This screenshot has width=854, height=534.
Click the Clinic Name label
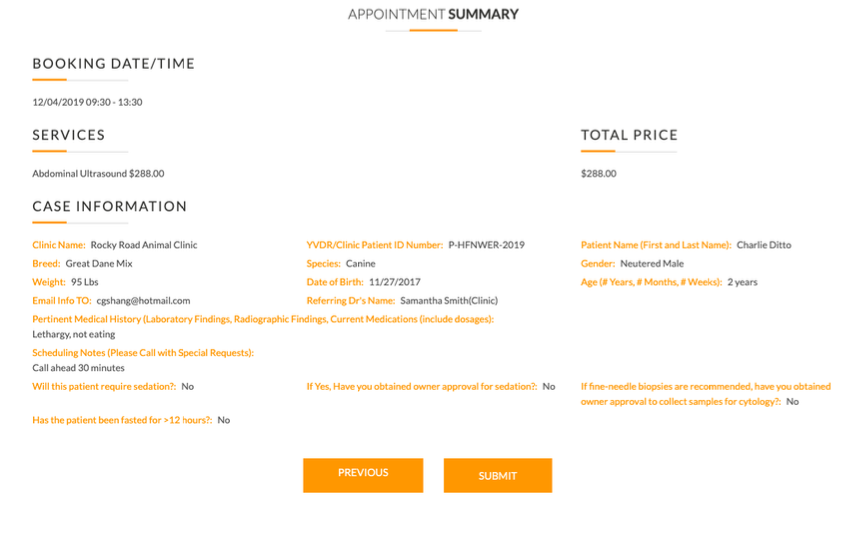coord(59,245)
